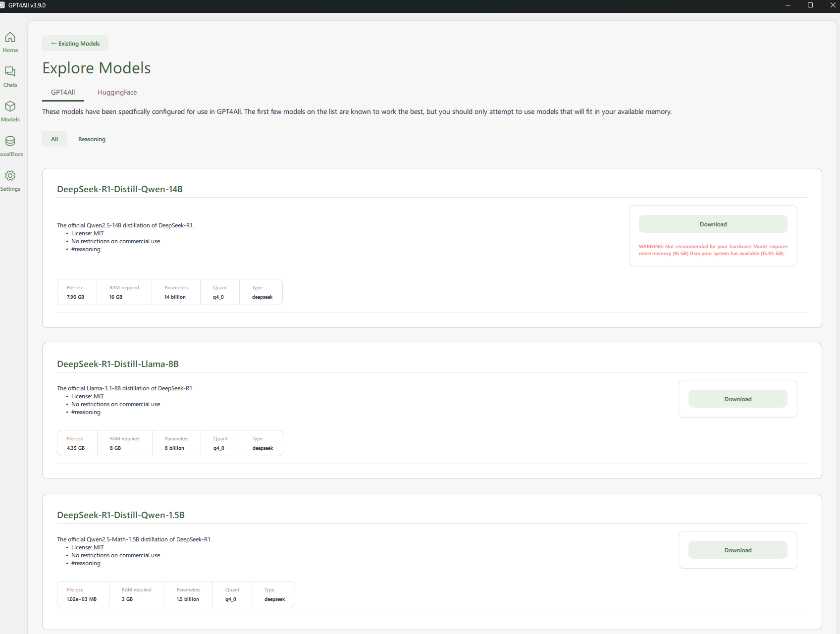The width and height of the screenshot is (840, 634).
Task: Click the 4.35 GB file size value
Action: click(x=76, y=448)
